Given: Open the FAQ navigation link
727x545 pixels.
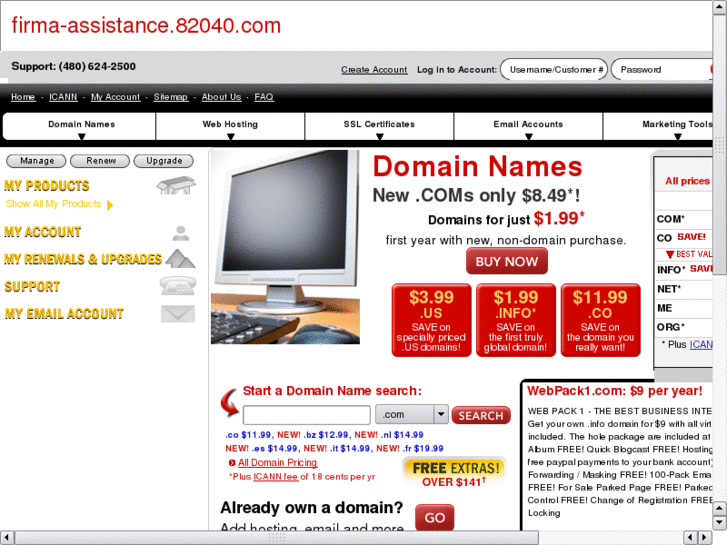Looking at the screenshot, I should point(264,97).
